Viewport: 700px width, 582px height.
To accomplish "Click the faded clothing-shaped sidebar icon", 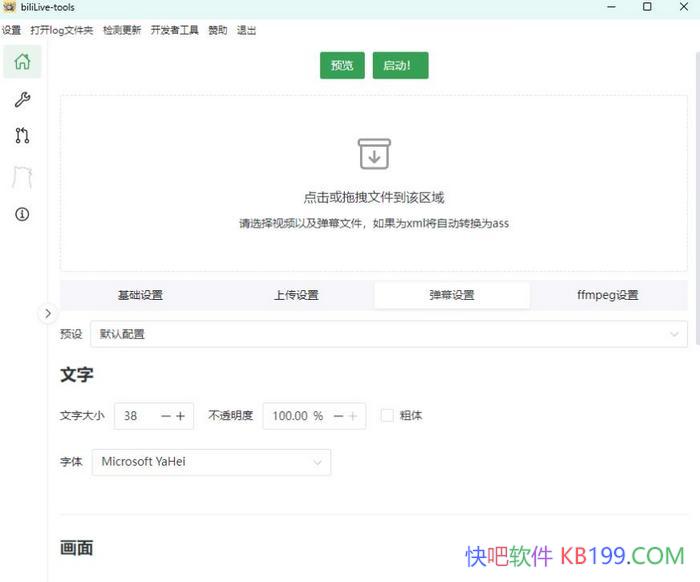I will pyautogui.click(x=22, y=177).
